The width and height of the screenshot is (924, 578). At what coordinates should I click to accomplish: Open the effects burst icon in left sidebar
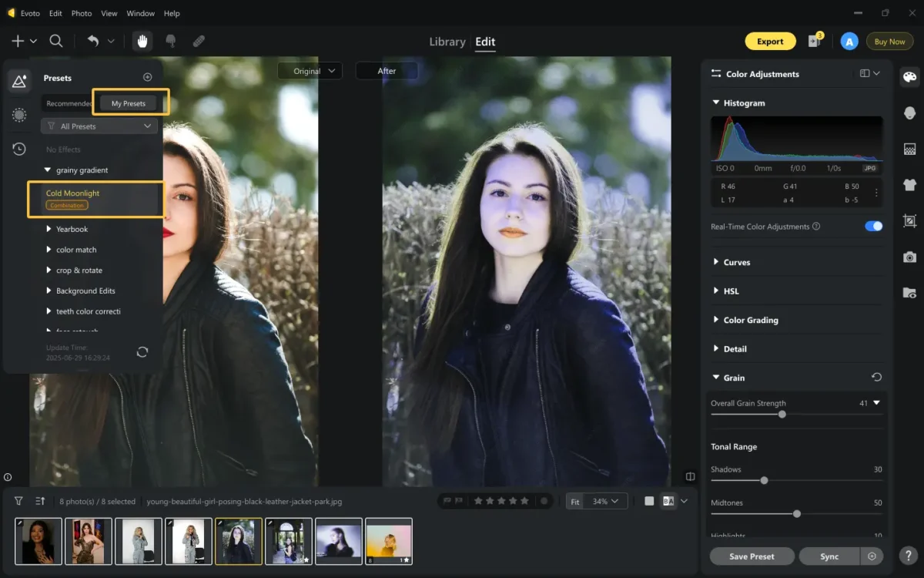click(x=19, y=115)
